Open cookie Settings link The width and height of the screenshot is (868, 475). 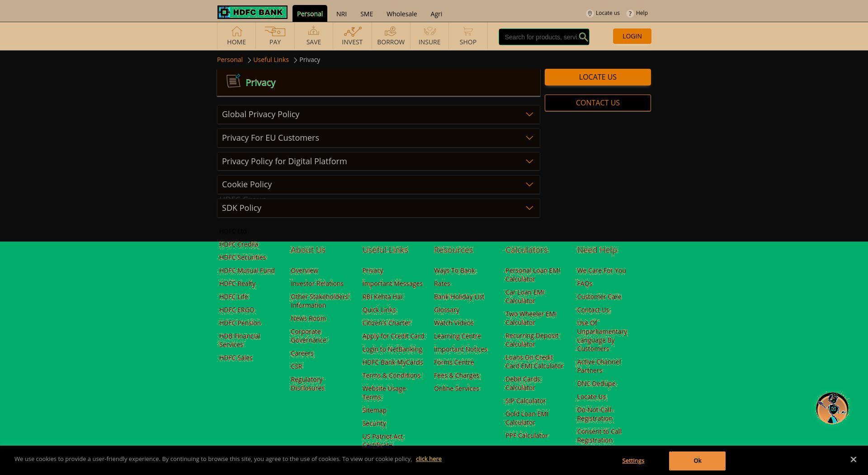click(633, 461)
